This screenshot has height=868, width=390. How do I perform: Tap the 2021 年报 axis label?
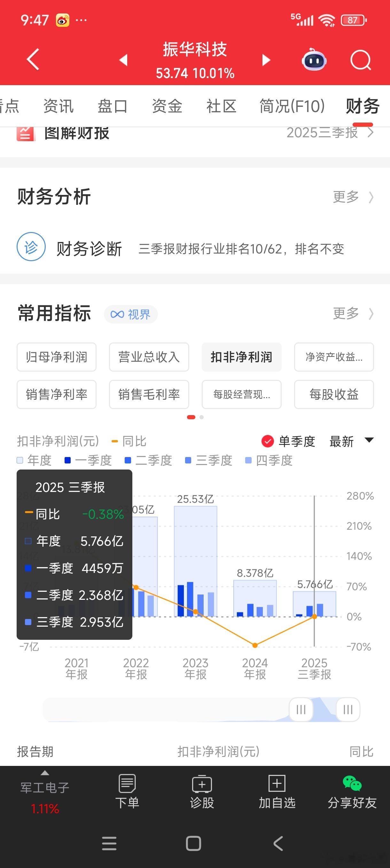pyautogui.click(x=77, y=669)
